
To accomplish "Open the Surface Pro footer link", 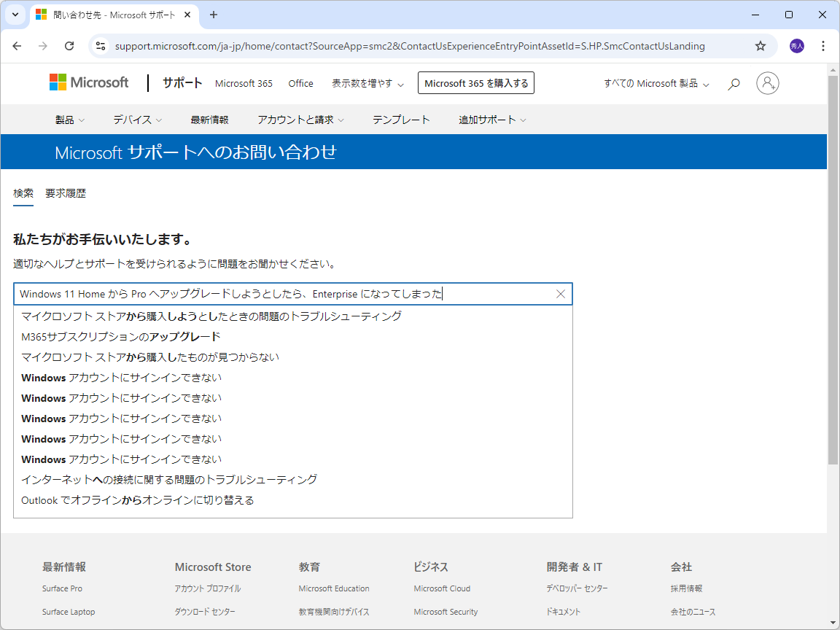I will [63, 588].
